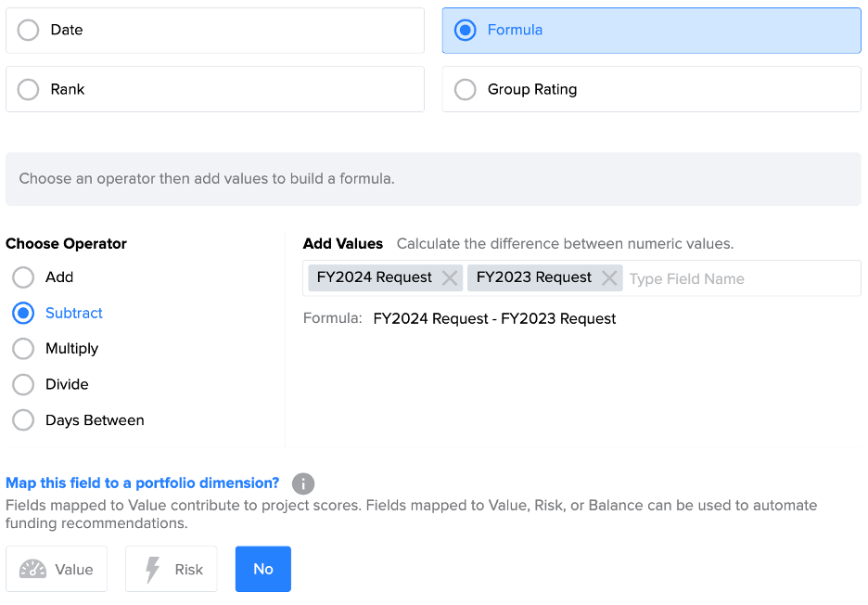Click 'Calculate the difference between numeric values.' text
Viewport: 868px width, 605px height.
pos(565,244)
